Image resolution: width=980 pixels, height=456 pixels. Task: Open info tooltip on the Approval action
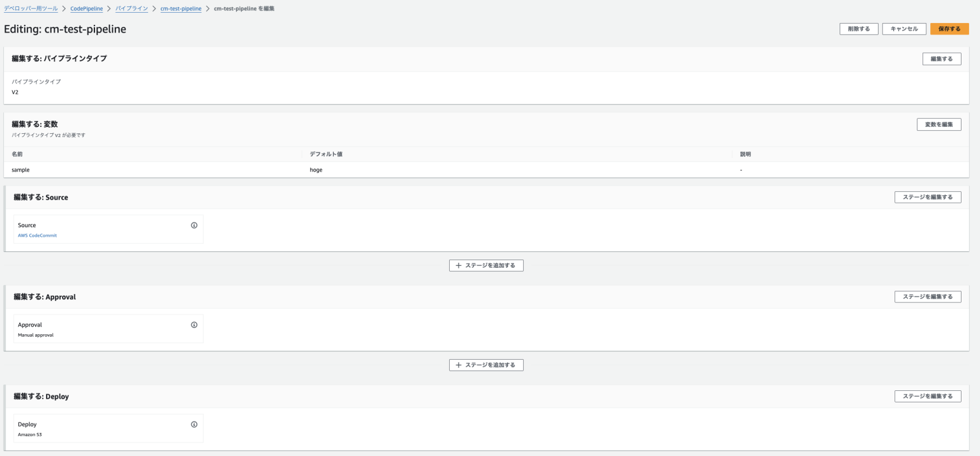tap(195, 324)
